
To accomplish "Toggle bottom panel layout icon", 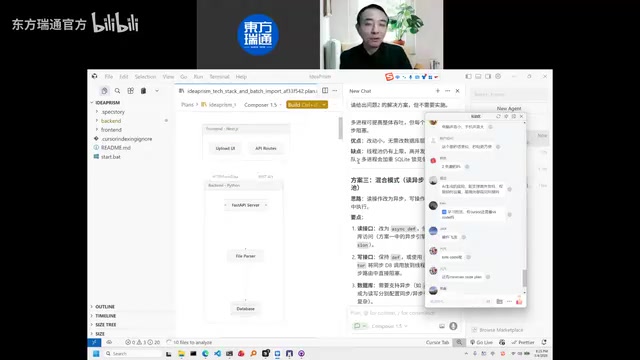I will (478, 76).
